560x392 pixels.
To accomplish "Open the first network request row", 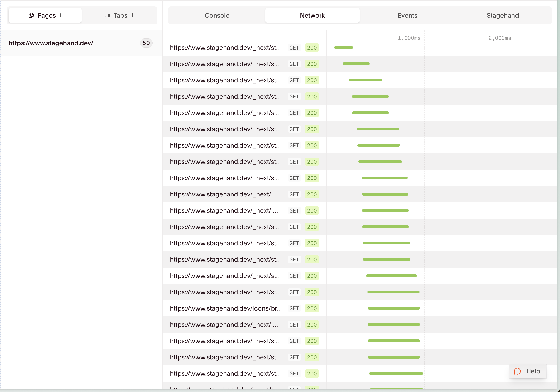I will pyautogui.click(x=226, y=48).
